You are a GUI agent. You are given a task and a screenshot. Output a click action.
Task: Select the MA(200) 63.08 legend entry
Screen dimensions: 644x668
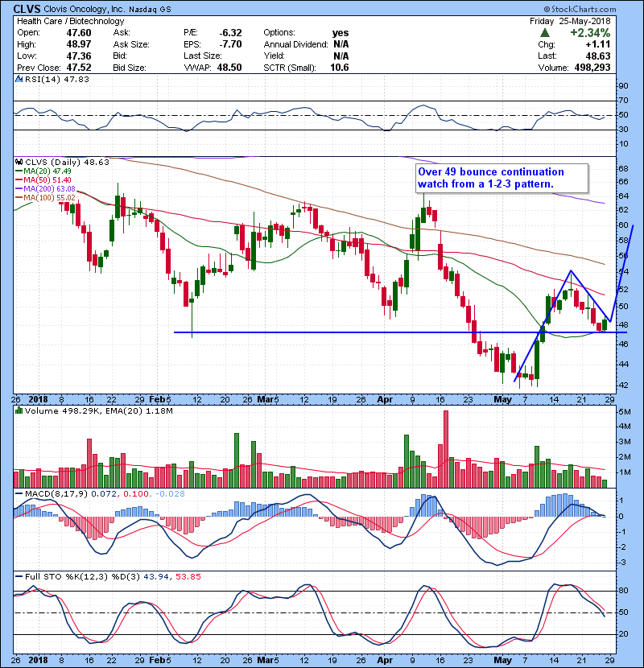pyautogui.click(x=46, y=188)
